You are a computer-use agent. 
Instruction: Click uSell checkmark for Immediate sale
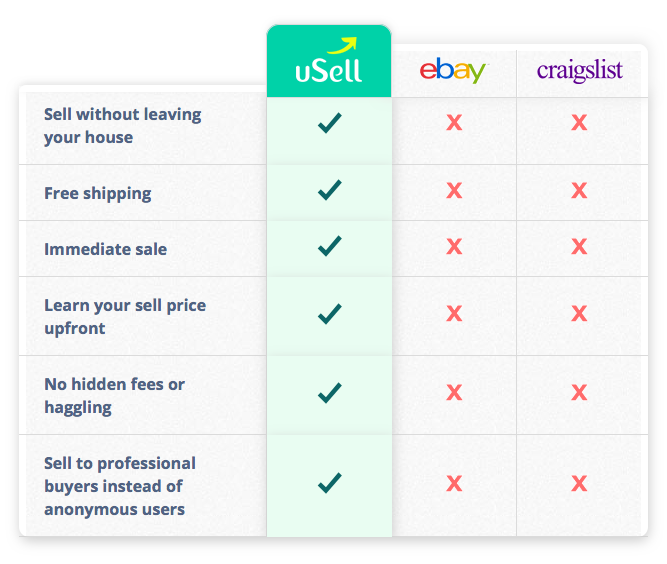(x=330, y=246)
